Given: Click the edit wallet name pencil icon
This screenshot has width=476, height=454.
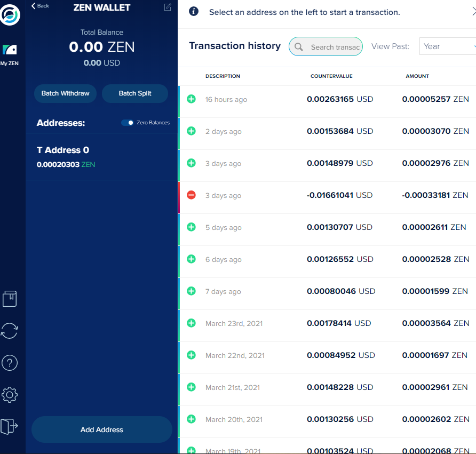Looking at the screenshot, I should tap(168, 7).
